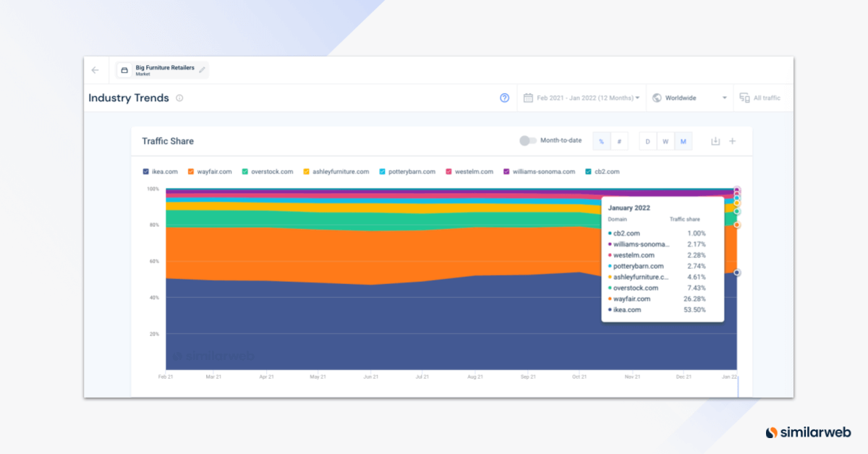
Task: Click the wayfair.com data point on Jan 22
Action: click(x=737, y=225)
